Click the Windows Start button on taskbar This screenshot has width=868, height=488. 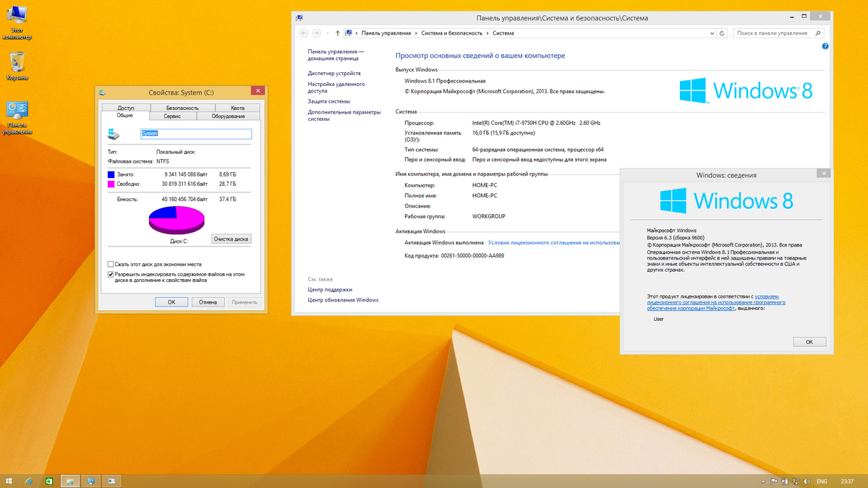tap(9, 481)
